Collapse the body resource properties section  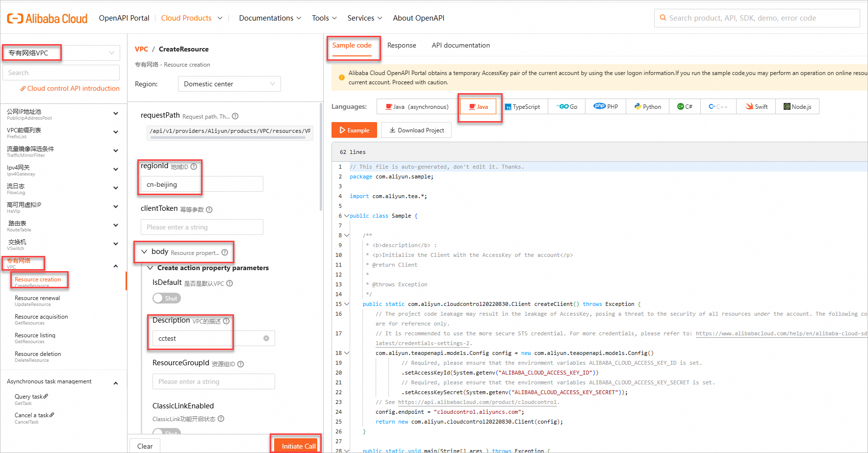[144, 252]
